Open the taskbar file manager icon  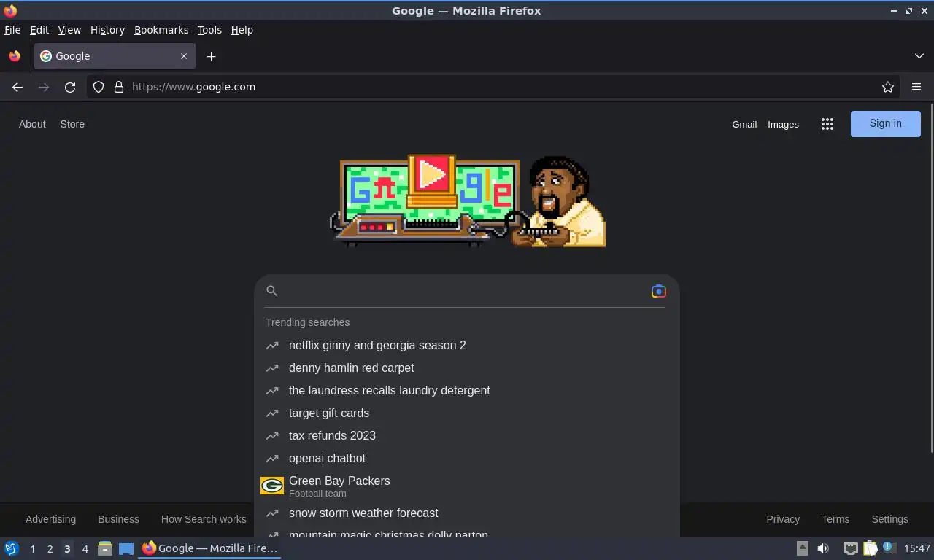click(x=105, y=548)
